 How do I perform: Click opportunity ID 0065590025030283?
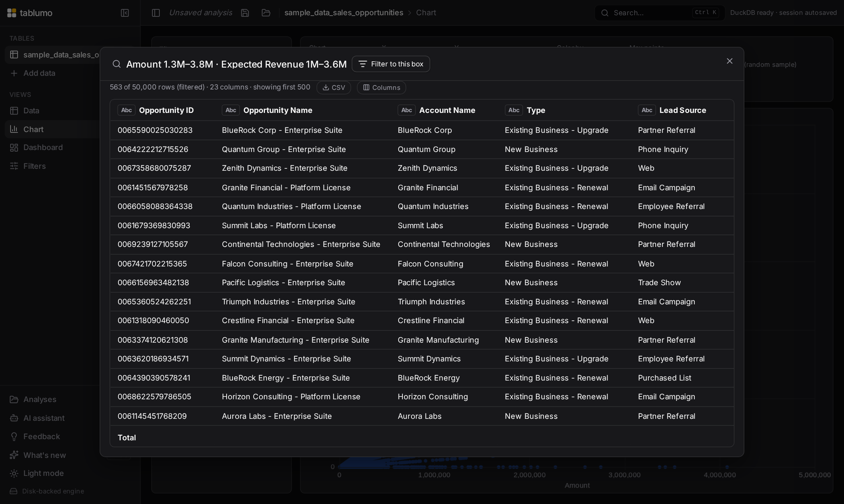155,130
